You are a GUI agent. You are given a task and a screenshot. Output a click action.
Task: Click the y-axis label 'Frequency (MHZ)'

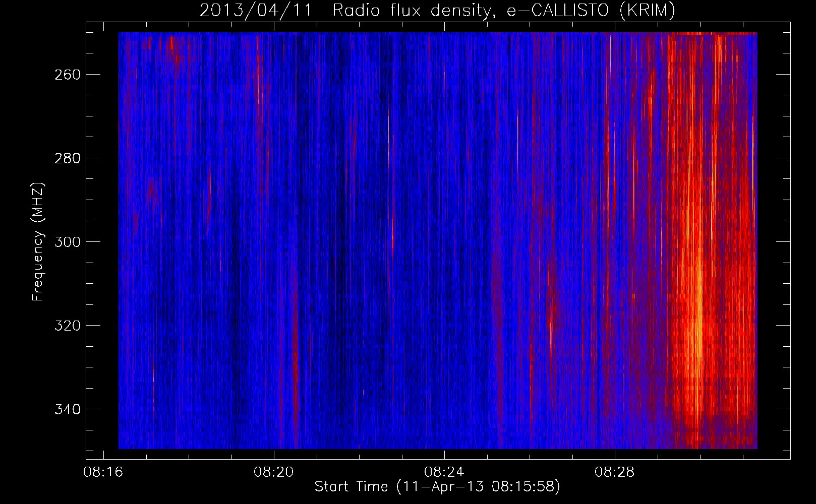click(38, 242)
